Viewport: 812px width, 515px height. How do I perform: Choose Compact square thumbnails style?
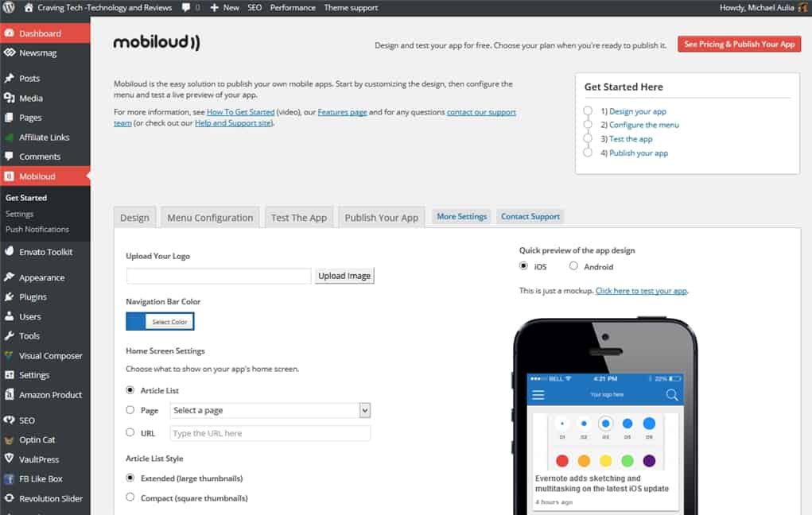(130, 497)
